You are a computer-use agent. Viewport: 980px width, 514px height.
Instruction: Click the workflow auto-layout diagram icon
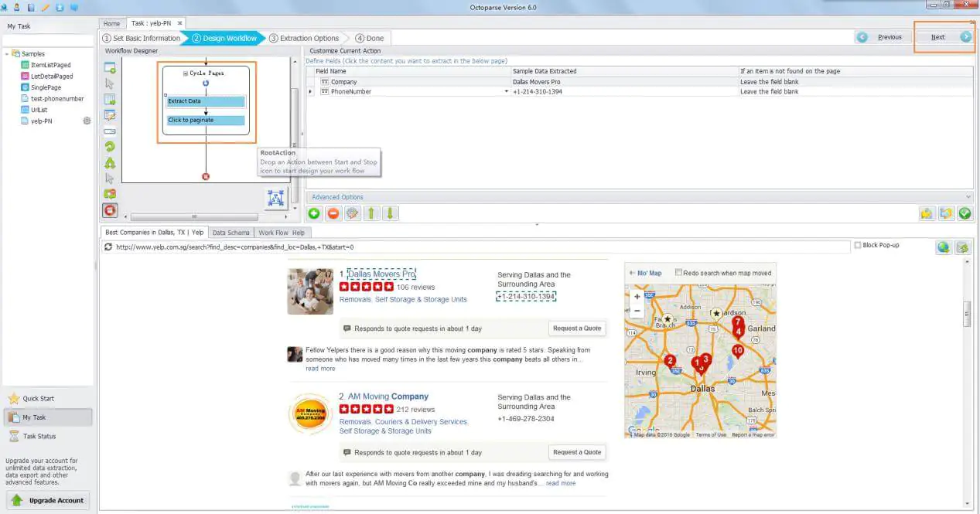coord(275,198)
